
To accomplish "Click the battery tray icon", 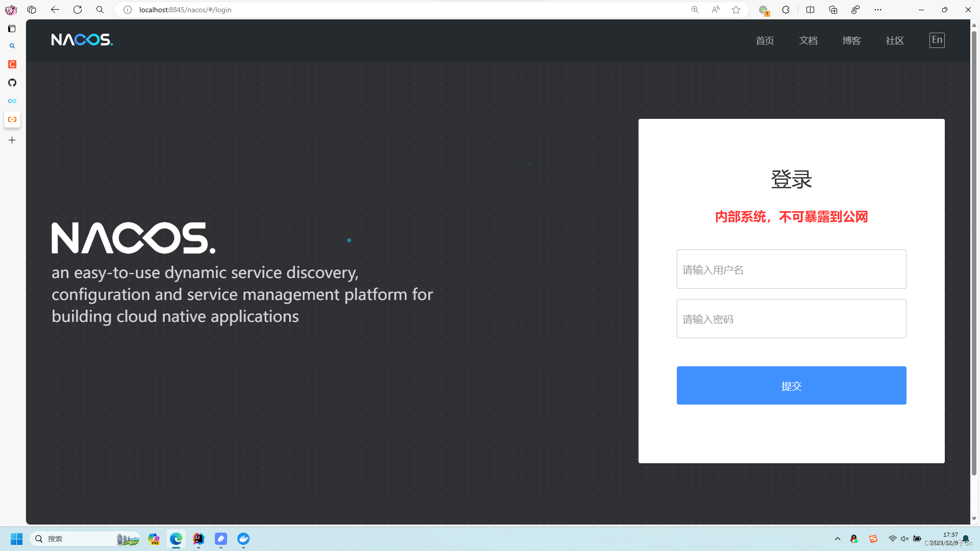I will click(x=917, y=539).
